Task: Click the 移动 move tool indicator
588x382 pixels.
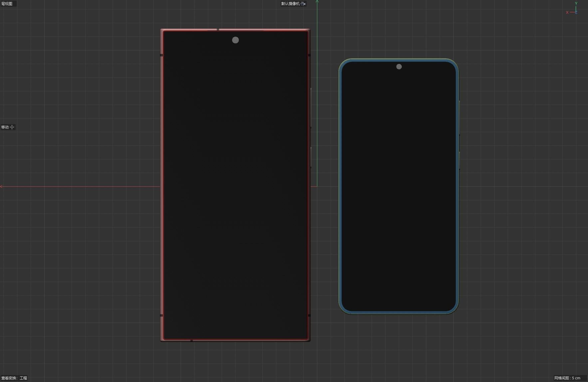Action: click(x=8, y=127)
